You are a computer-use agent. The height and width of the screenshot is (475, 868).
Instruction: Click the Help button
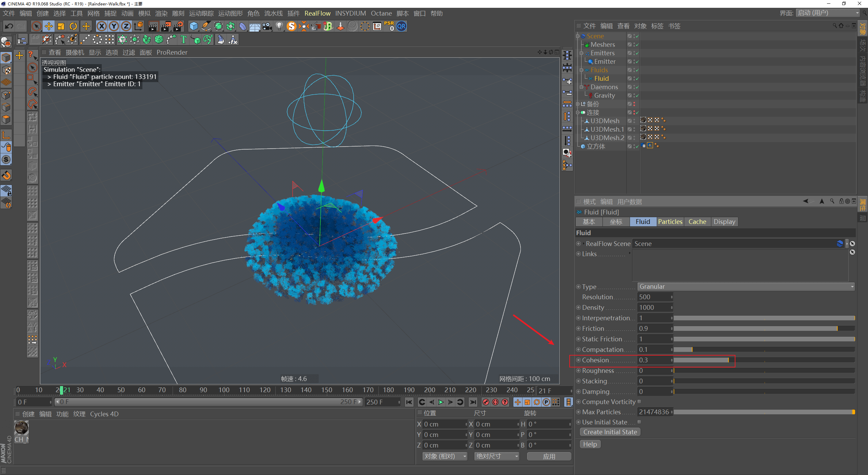pos(590,444)
